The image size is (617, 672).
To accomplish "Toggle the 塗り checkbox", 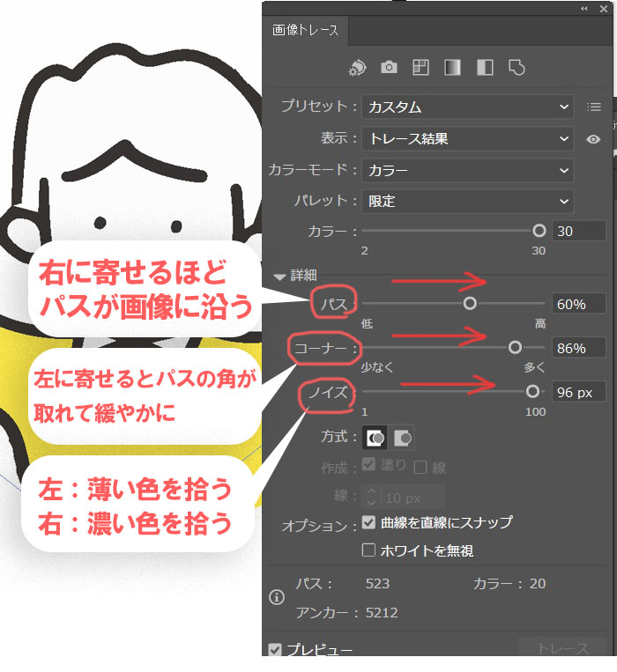I will point(368,464).
